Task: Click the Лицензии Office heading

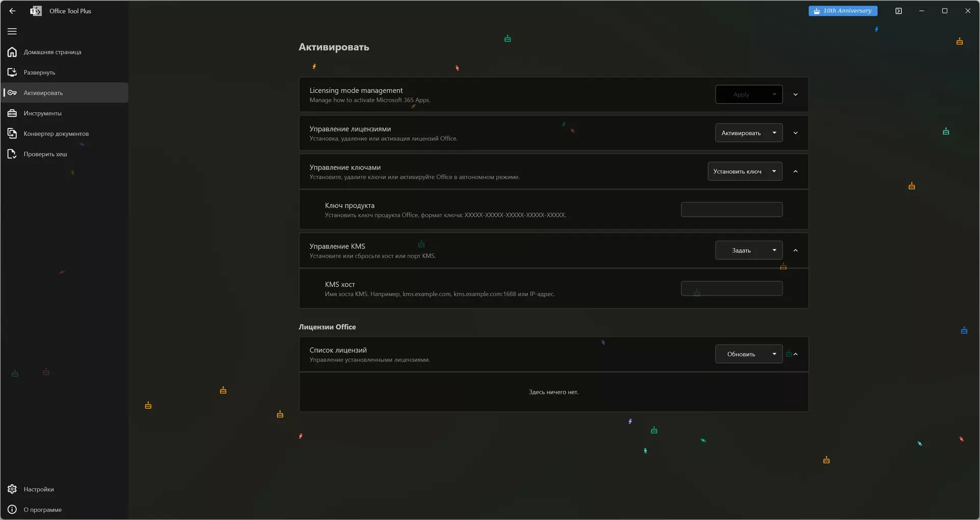Action: point(327,327)
